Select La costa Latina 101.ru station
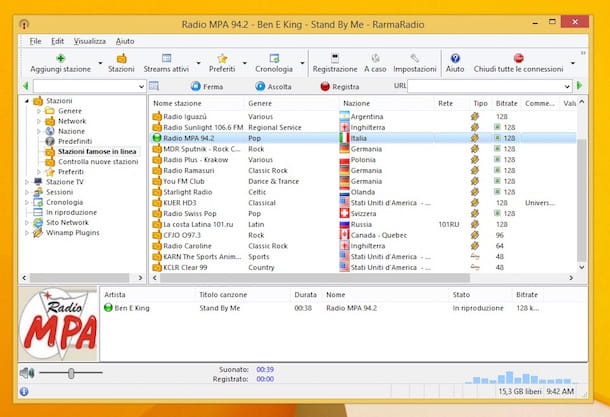This screenshot has width=610, height=417. 363,224
